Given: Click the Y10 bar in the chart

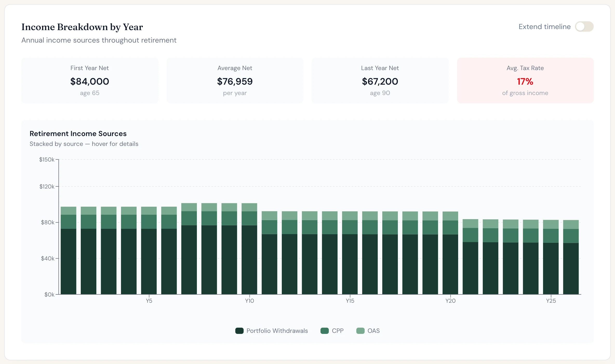Looking at the screenshot, I should pyautogui.click(x=249, y=248).
